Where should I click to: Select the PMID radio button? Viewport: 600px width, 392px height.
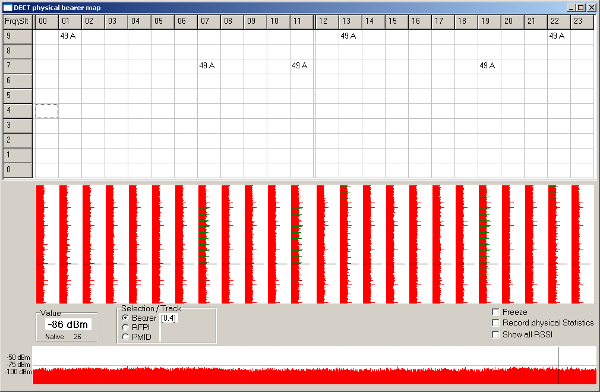(125, 337)
